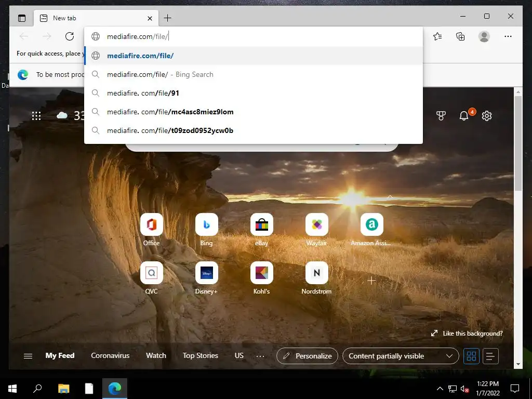Image resolution: width=532 pixels, height=399 pixels.
Task: Click the address bar text field
Action: pyautogui.click(x=254, y=36)
